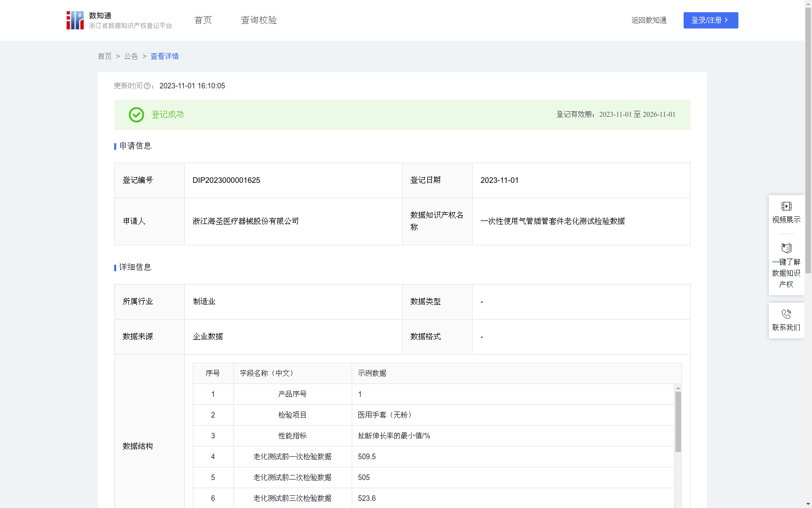Screen dimensions: 812x508
Task: Click the 示例数据 column header
Action: 517,373
